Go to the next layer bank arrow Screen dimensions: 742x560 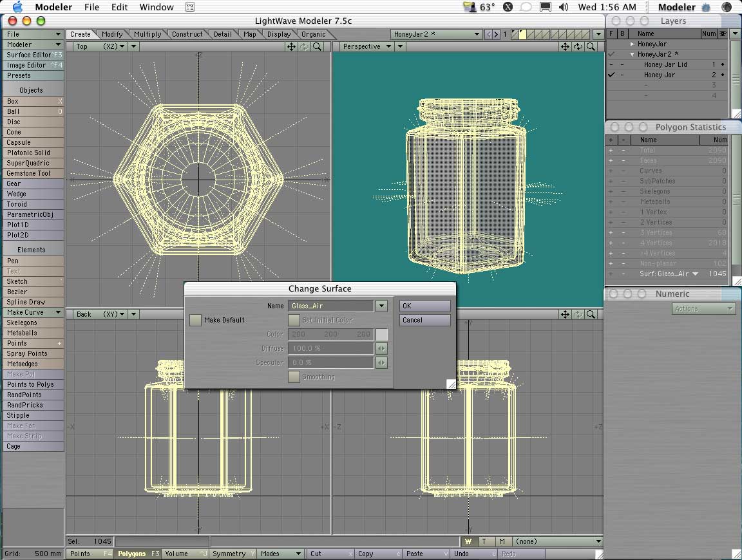(x=496, y=34)
